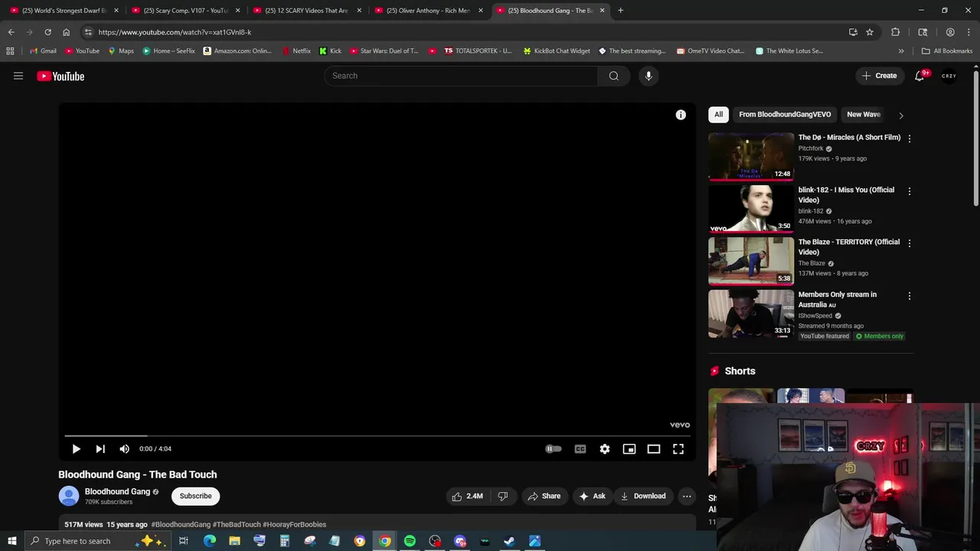Search with your voice microphone
This screenshot has width=980, height=551.
coord(648,76)
